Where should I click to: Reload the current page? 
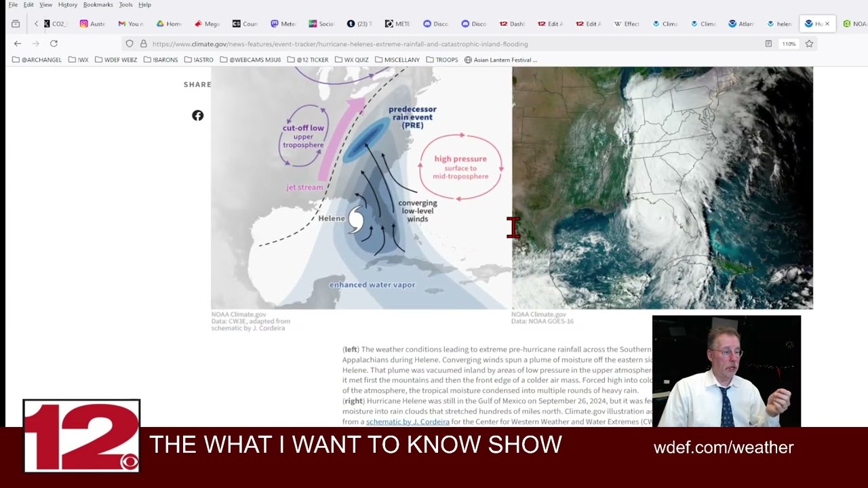click(54, 43)
